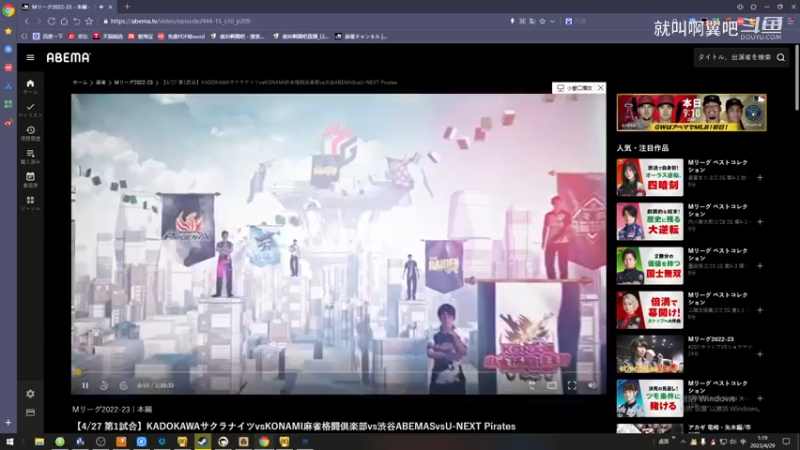Screen dimensions: 800x450
Task: Open the Mリーグ2022-23 recommended thumbnail
Action: (x=649, y=354)
